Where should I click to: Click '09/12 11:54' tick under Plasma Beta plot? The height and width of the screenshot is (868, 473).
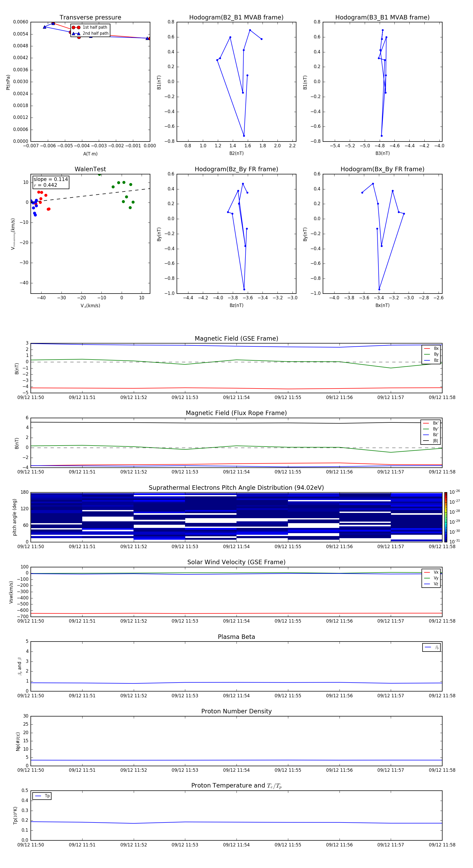(236, 695)
